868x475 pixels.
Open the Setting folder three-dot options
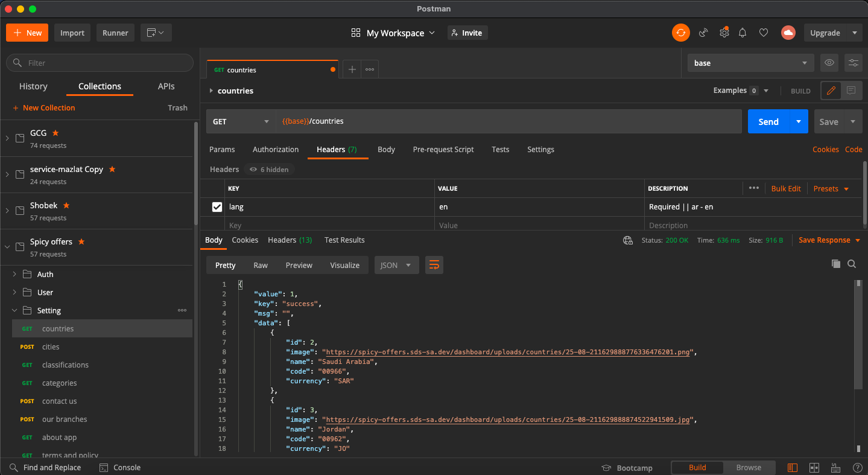(x=182, y=310)
